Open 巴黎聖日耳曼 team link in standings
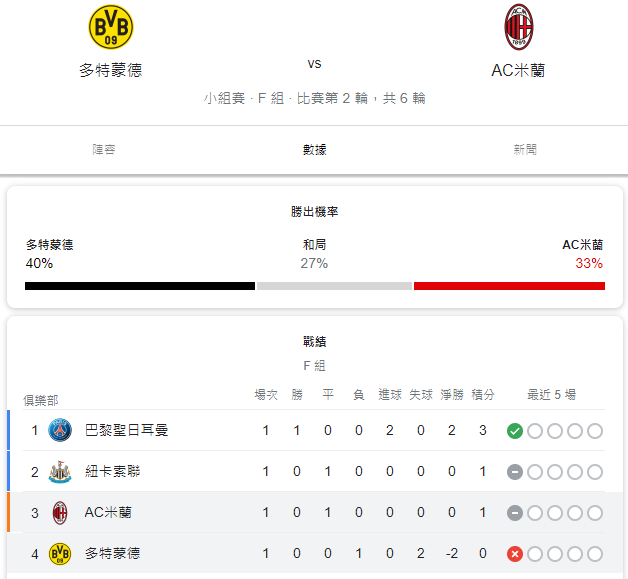The width and height of the screenshot is (628, 579). tap(127, 430)
